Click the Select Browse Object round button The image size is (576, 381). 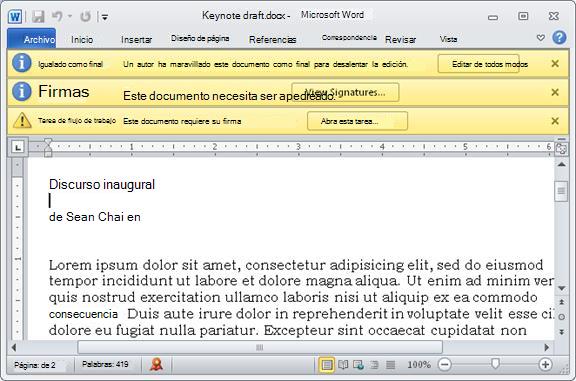[x=561, y=317]
